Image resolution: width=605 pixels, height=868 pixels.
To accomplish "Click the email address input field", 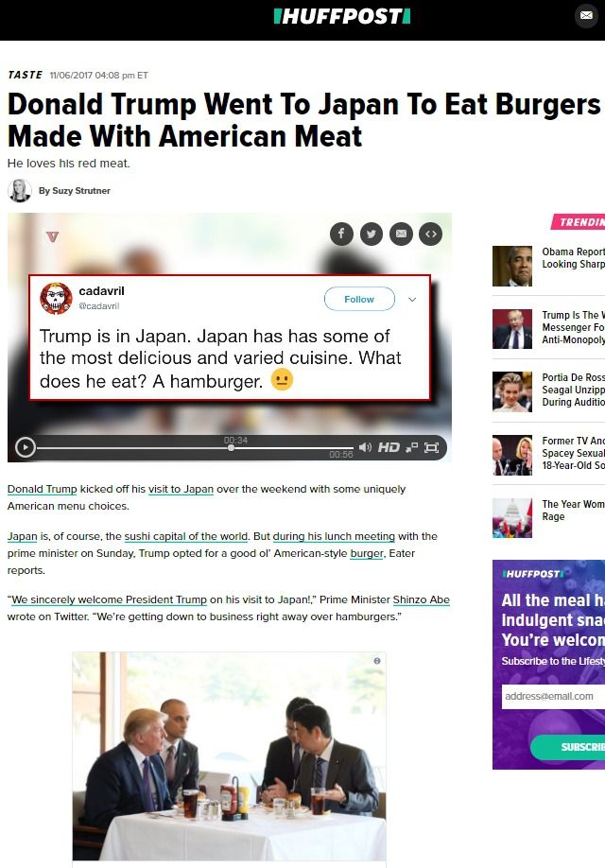I will (x=553, y=696).
